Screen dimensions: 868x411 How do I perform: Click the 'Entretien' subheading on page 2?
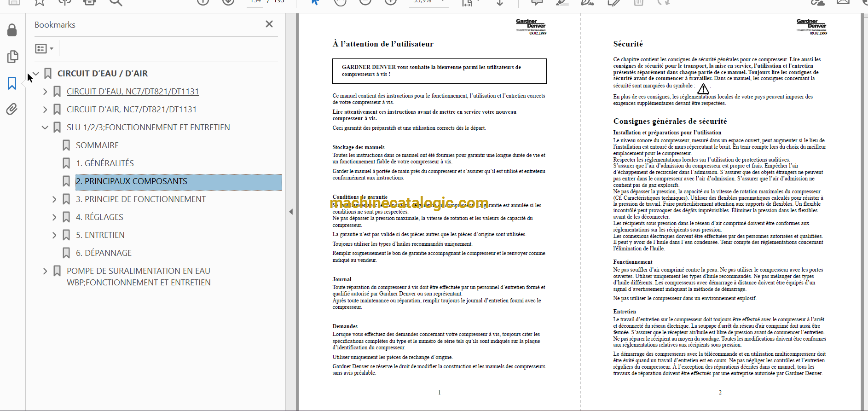[x=625, y=312]
